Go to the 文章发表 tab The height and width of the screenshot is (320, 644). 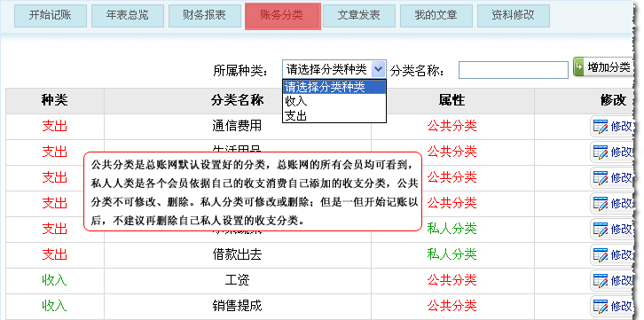(359, 16)
